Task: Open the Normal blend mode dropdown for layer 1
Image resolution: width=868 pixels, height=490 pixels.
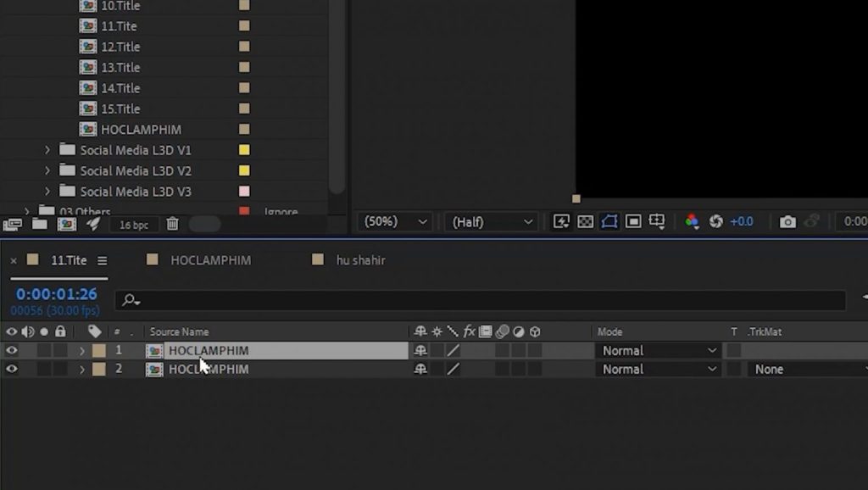Action: (659, 350)
